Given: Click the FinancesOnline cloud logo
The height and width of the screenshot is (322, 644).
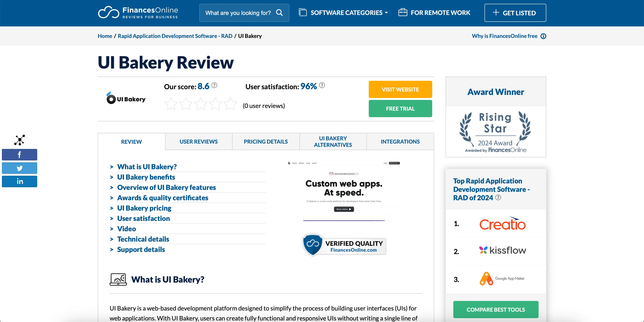Looking at the screenshot, I should click(x=138, y=12).
